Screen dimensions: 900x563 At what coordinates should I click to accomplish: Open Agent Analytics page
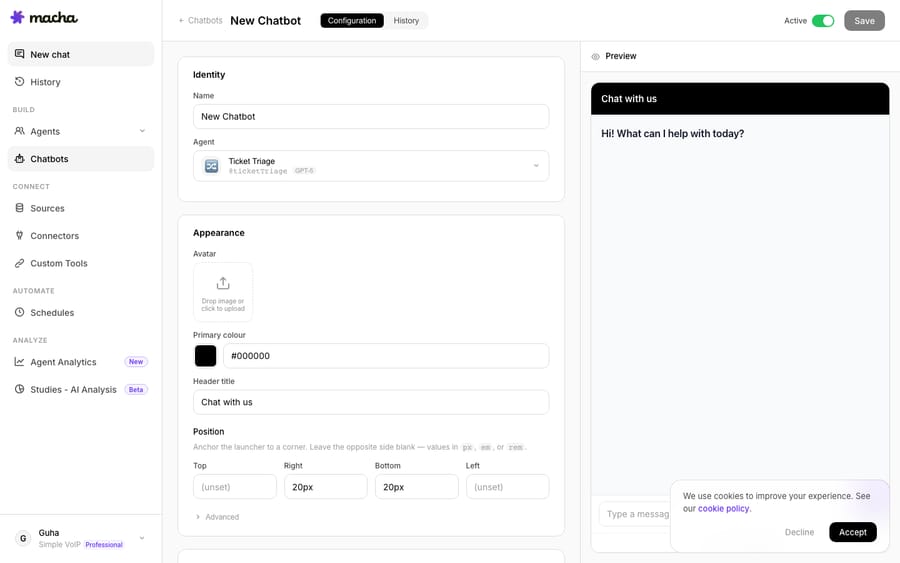click(81, 362)
